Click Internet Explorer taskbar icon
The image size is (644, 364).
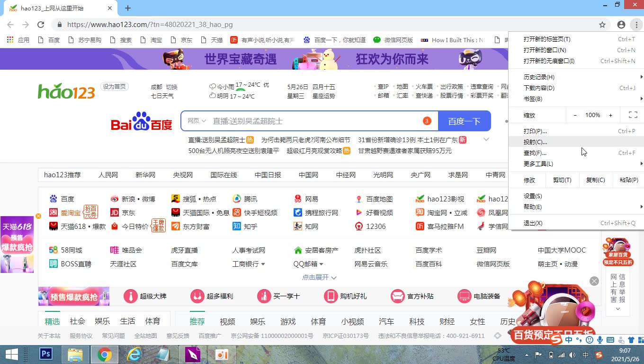(x=134, y=354)
